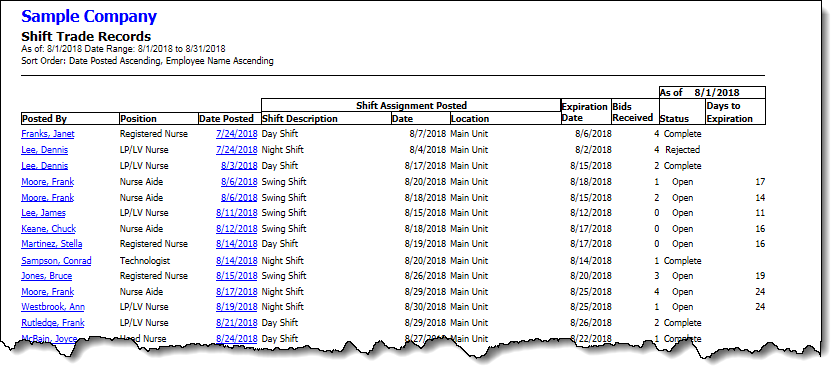Open the Lee, James employee link
This screenshot has height=381, width=837.
[x=43, y=213]
